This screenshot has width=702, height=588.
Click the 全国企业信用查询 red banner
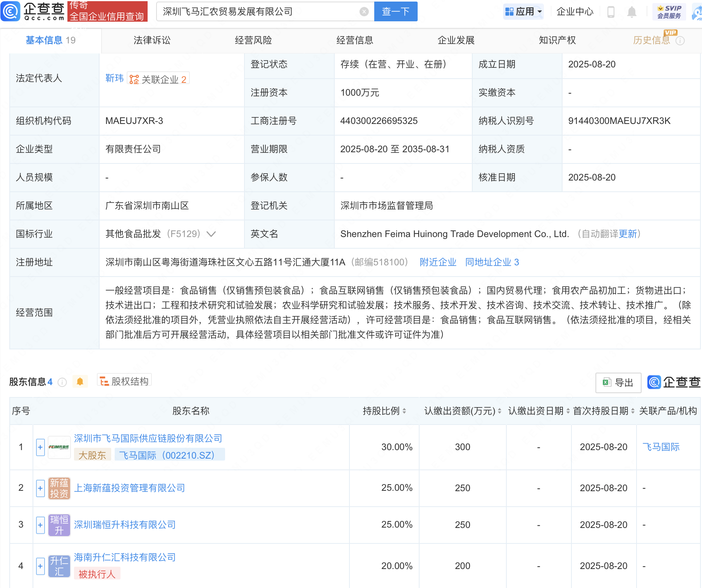(x=107, y=11)
